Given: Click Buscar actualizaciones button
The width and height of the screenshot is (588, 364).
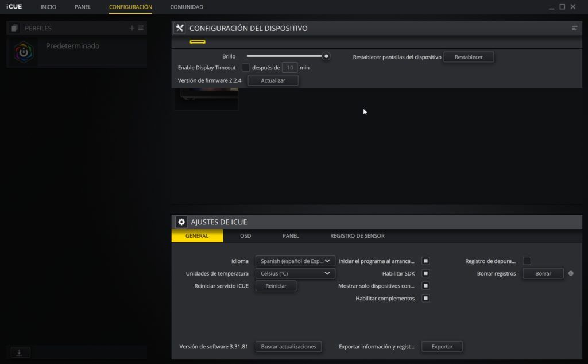Looking at the screenshot, I should (288, 347).
